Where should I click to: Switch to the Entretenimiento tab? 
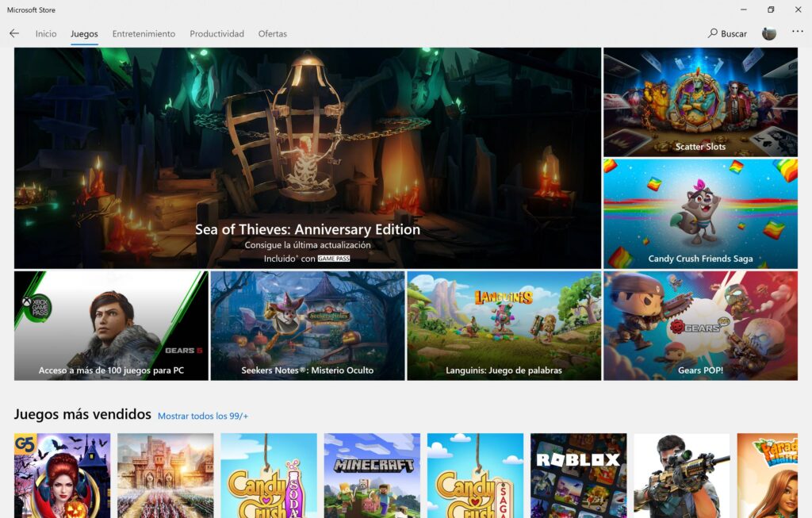pyautogui.click(x=144, y=34)
